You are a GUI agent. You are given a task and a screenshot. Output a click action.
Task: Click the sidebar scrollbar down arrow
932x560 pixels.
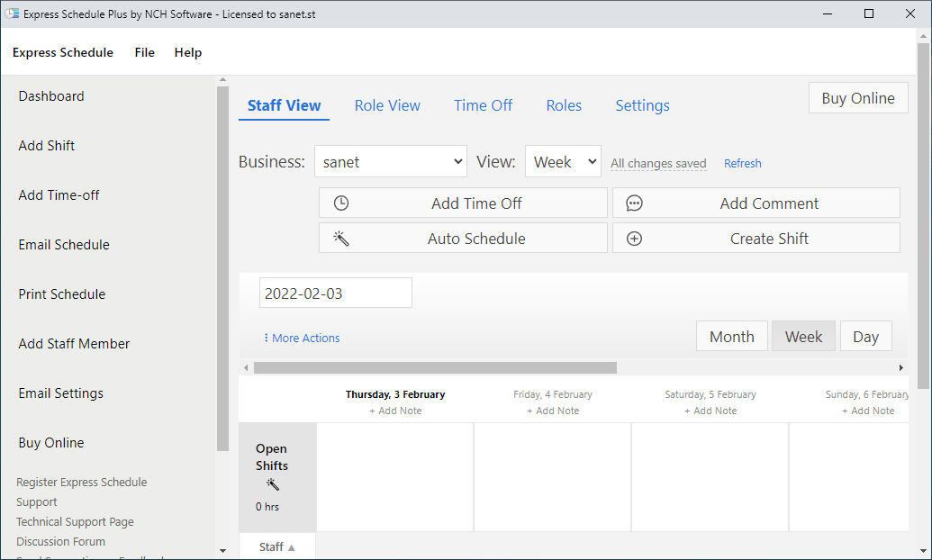click(x=223, y=551)
